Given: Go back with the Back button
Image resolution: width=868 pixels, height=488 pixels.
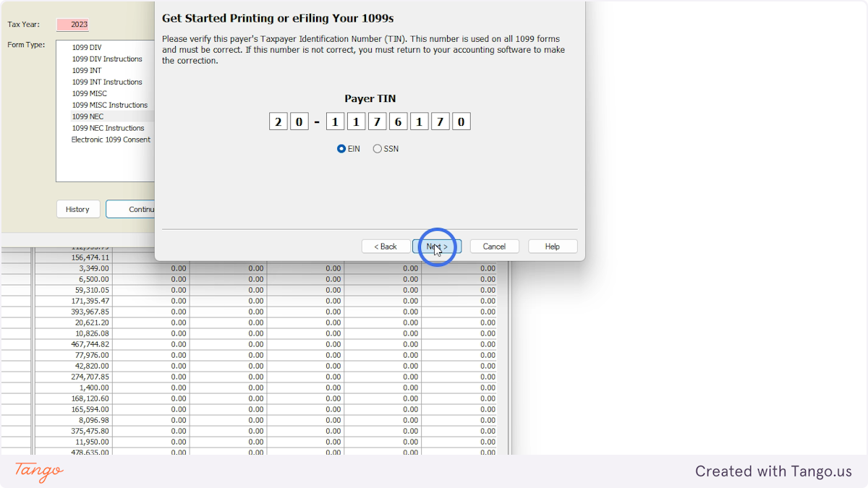Looking at the screenshot, I should click(386, 247).
